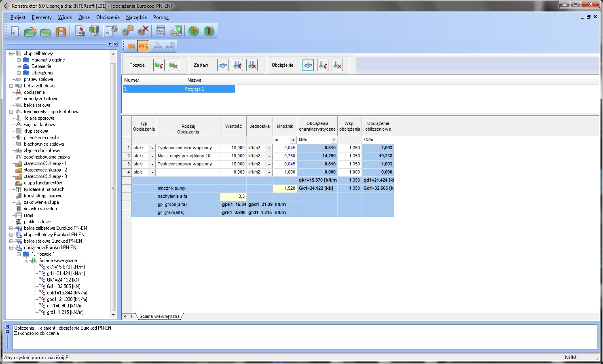Open the Widok menu

pos(65,17)
